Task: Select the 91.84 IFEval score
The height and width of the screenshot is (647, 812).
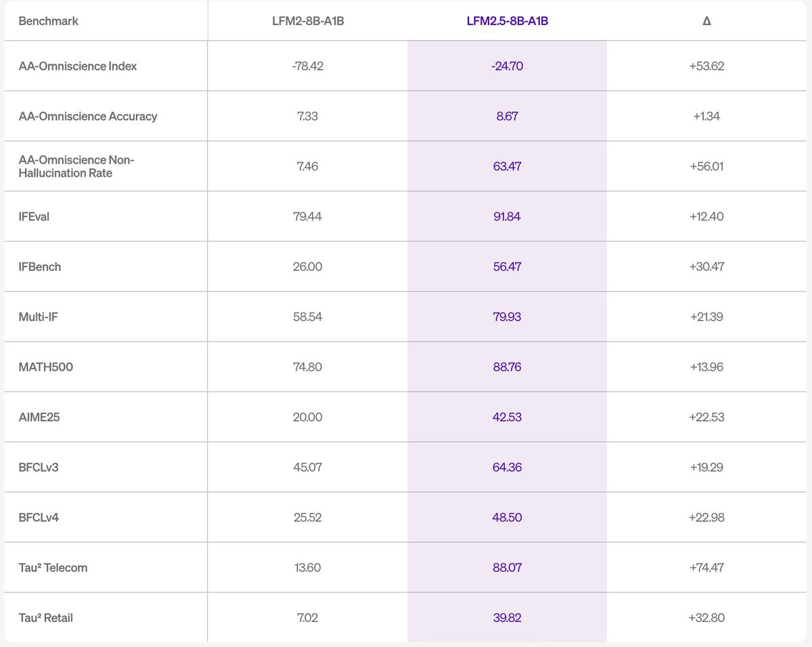Action: (x=507, y=217)
